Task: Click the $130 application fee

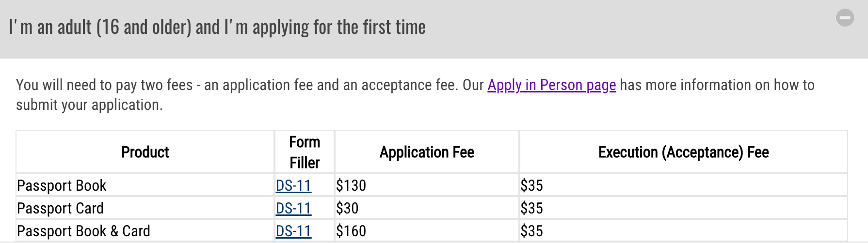Action: [x=351, y=185]
